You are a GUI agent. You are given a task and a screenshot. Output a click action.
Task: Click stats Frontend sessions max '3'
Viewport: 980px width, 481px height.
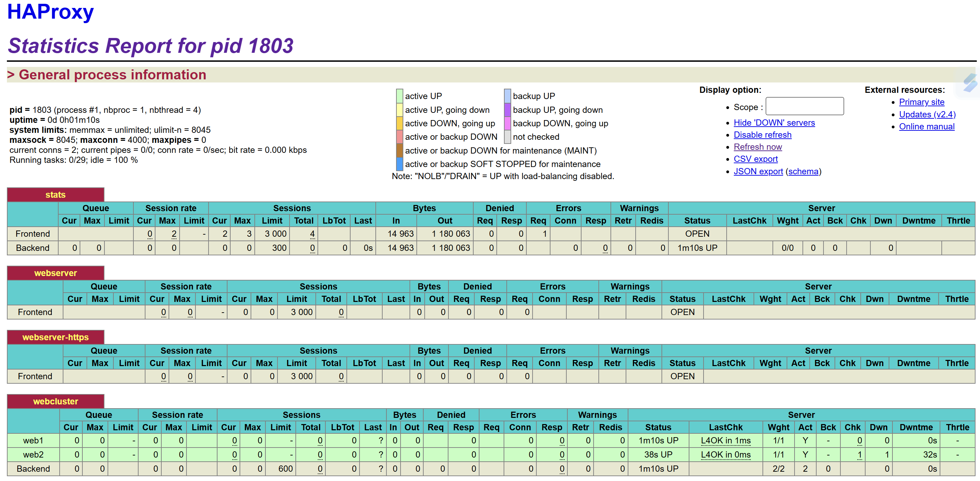pyautogui.click(x=249, y=234)
